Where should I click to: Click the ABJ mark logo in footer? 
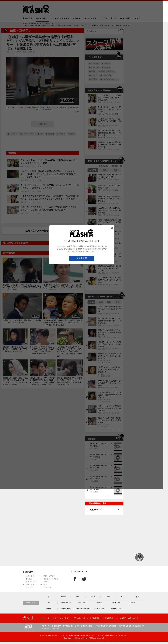pyautogui.click(x=28, y=627)
